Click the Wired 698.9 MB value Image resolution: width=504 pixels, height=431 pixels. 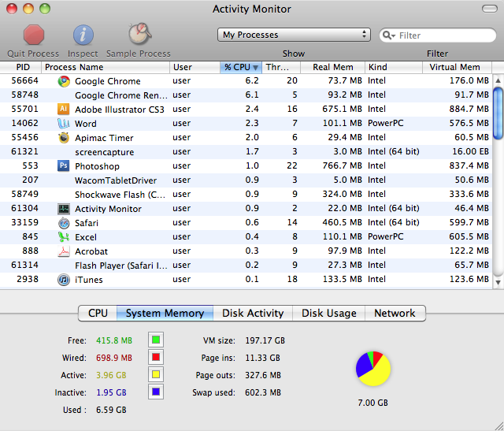(x=114, y=358)
